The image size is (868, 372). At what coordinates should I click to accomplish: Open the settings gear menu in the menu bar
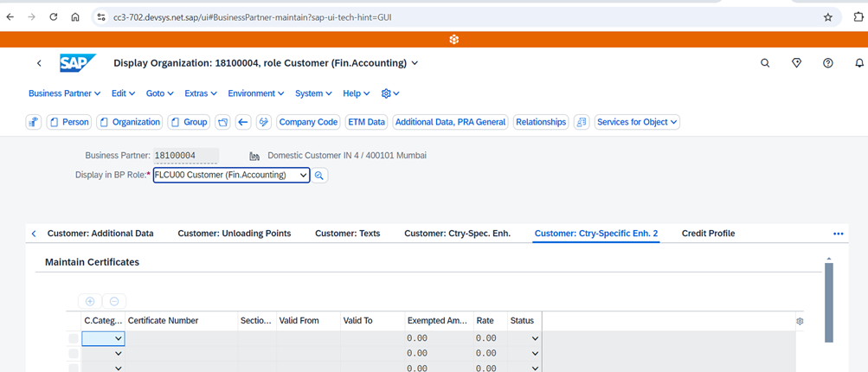[390, 93]
